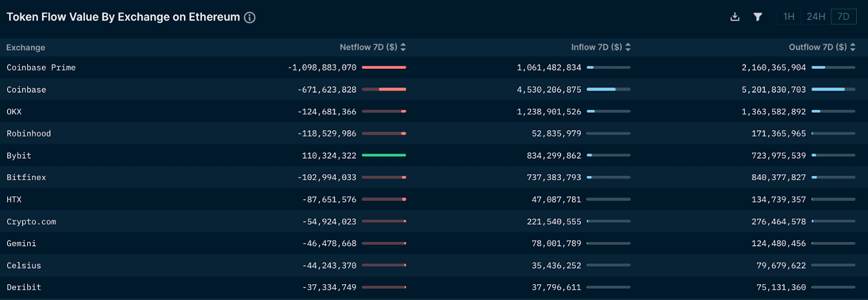Select Bybit netflow 110,324,322
This screenshot has width=868, height=300.
click(329, 156)
